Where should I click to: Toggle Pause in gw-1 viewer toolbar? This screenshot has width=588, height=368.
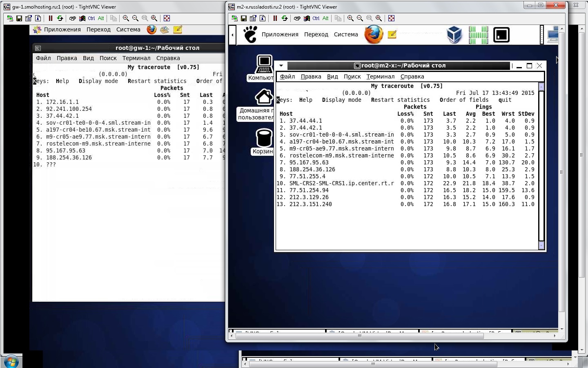(x=51, y=18)
